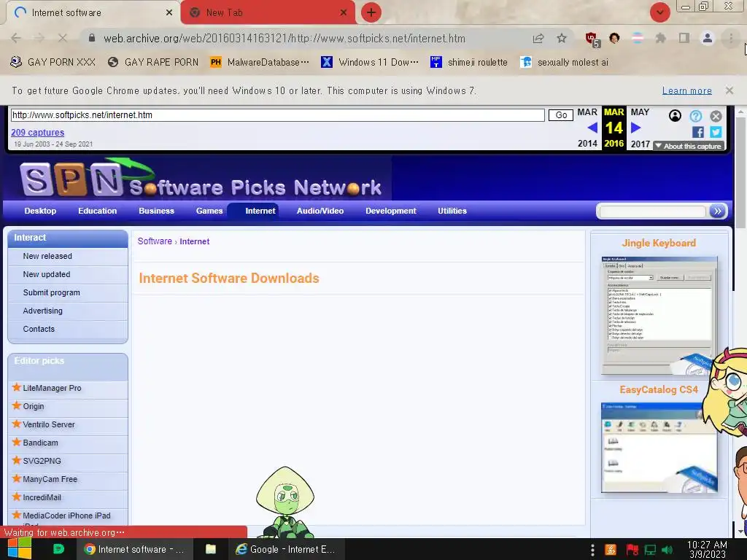
Task: Open ManyCam Free editor pick
Action: [50, 479]
